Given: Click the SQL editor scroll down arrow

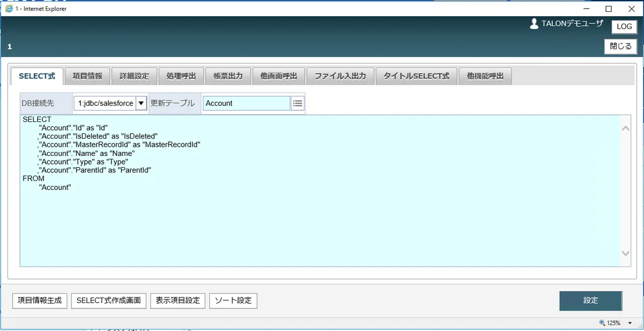Looking at the screenshot, I should pyautogui.click(x=625, y=253).
